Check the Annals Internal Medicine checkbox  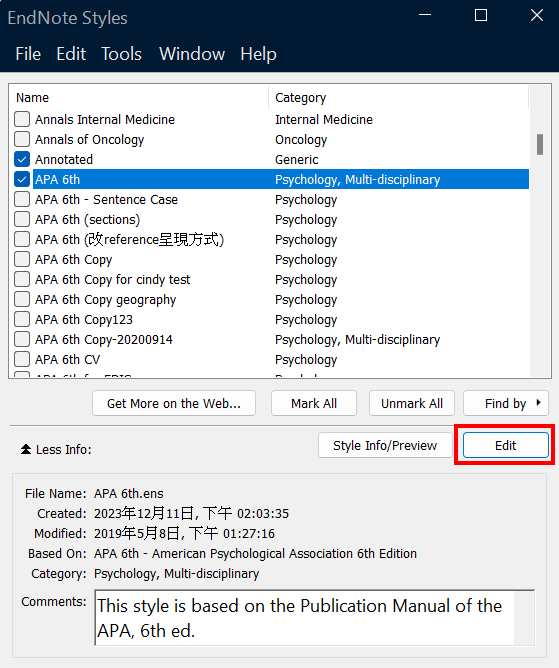tap(22, 119)
